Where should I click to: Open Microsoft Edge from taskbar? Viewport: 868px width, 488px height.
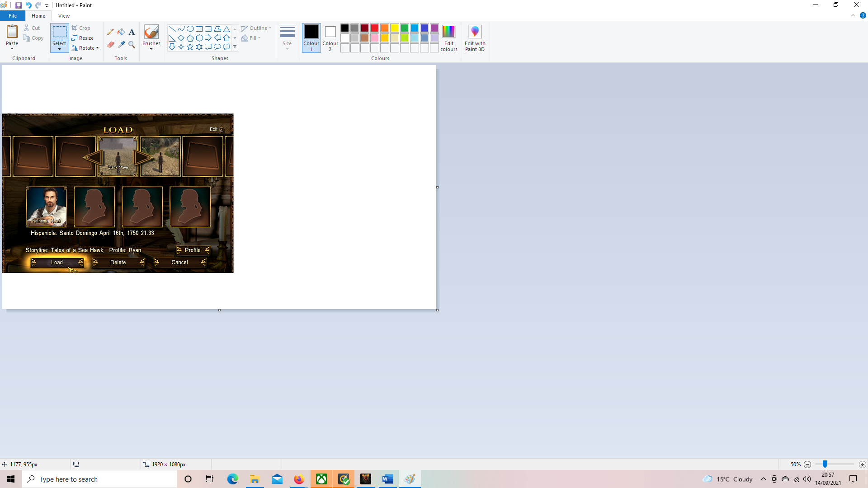point(232,479)
